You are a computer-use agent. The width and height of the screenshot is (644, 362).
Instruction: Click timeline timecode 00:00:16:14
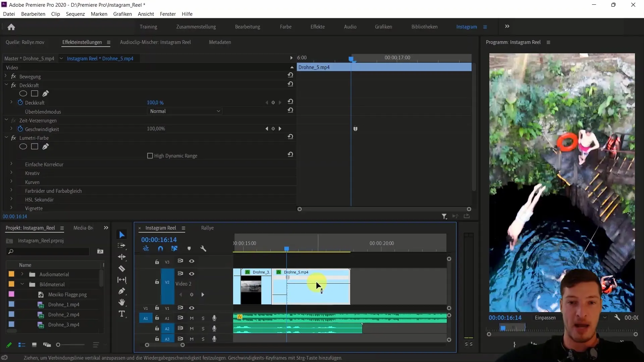(159, 240)
